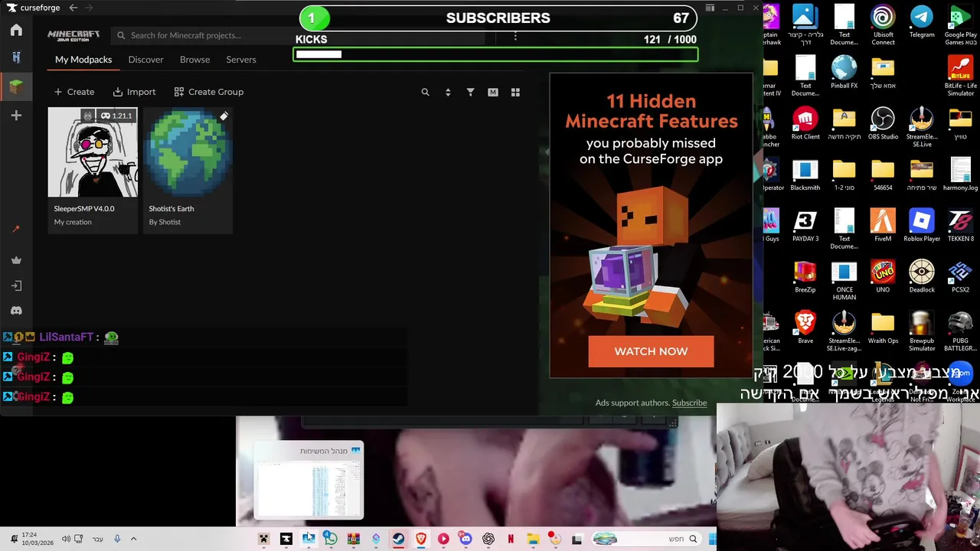Click the Subscribe link under the ad
The width and height of the screenshot is (980, 551).
(689, 403)
